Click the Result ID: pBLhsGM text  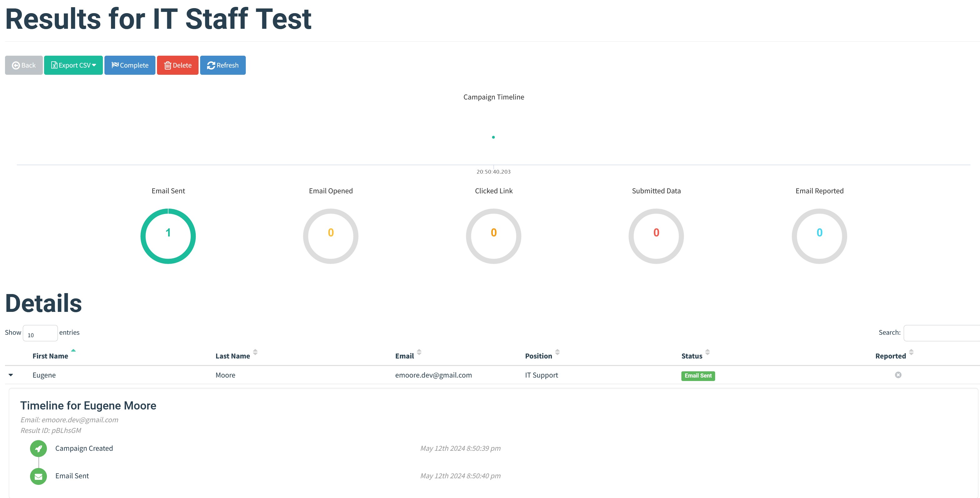point(51,430)
